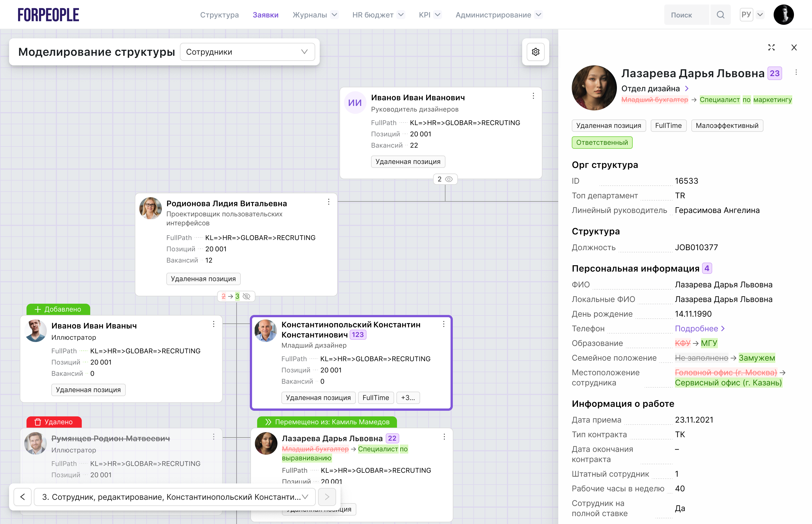Screen dimensions: 812x524
Task: Open the request step selector dropdown at bottom
Action: pyautogui.click(x=175, y=497)
